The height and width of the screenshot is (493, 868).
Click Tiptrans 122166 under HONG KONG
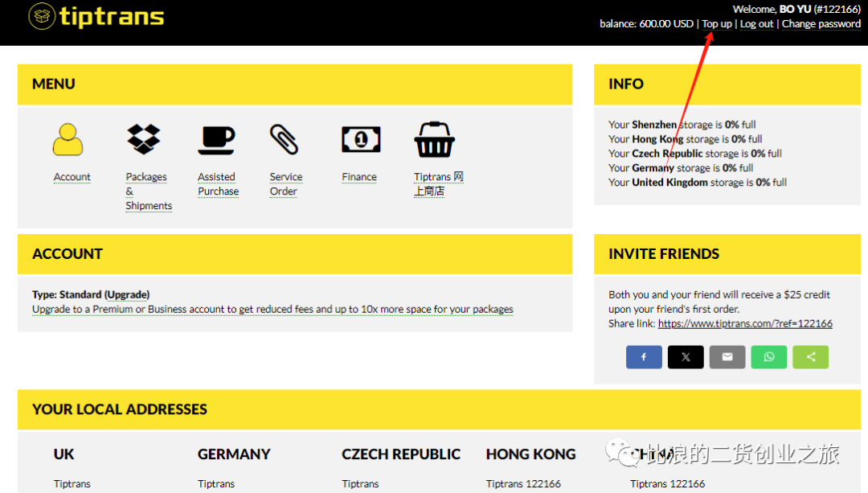pyautogui.click(x=523, y=483)
